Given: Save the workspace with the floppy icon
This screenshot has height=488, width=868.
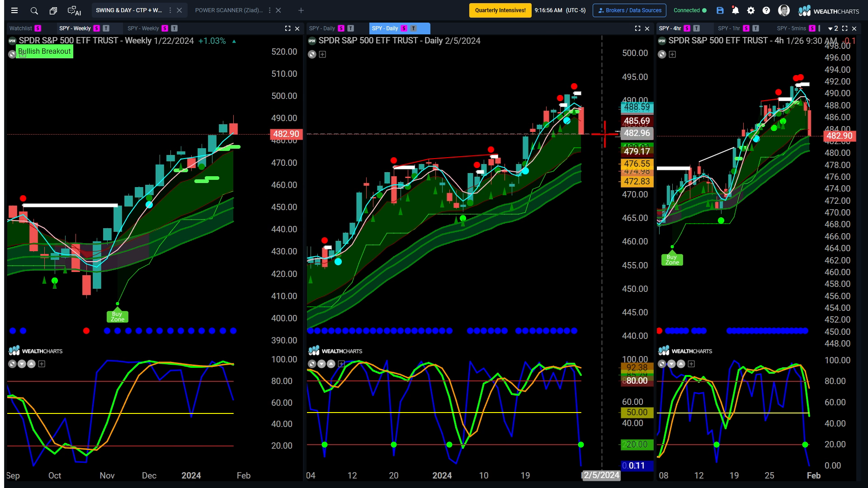Looking at the screenshot, I should coord(720,10).
